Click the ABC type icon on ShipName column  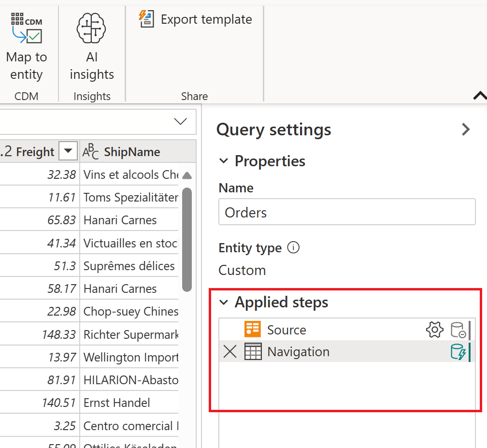91,151
